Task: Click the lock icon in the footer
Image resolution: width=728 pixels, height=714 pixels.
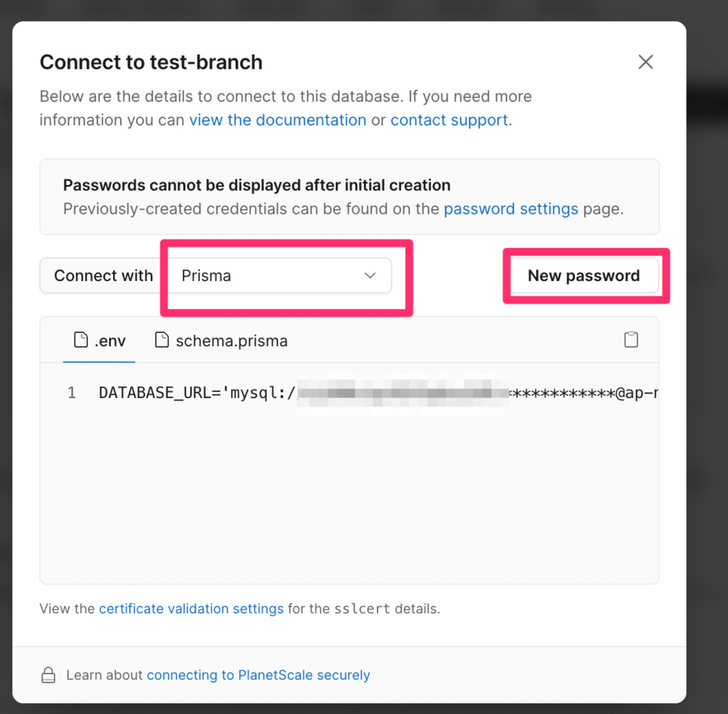Action: click(49, 675)
